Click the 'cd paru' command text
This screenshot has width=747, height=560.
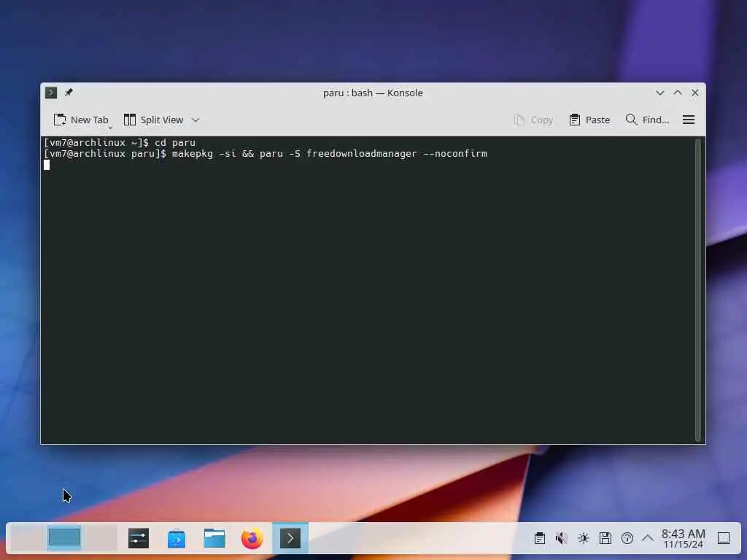175,142
